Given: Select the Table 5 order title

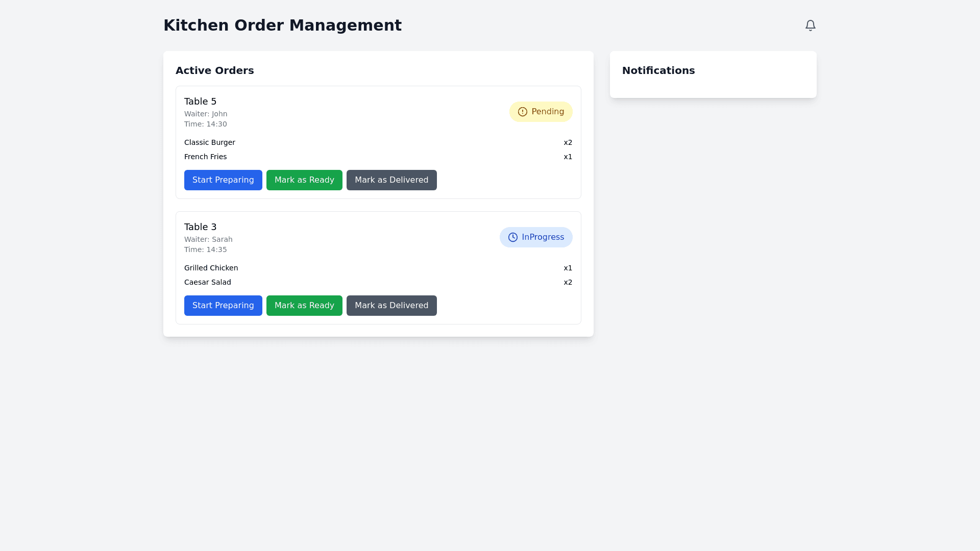Looking at the screenshot, I should (x=200, y=102).
